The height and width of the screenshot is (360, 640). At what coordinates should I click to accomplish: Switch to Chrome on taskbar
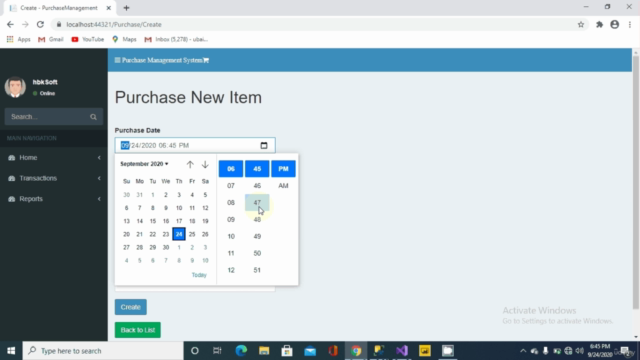pyautogui.click(x=356, y=351)
